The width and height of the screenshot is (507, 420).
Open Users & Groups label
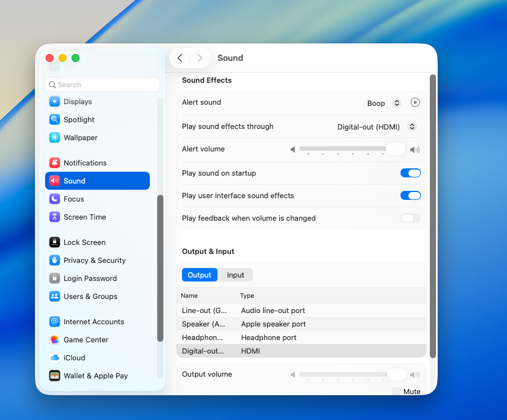(91, 297)
